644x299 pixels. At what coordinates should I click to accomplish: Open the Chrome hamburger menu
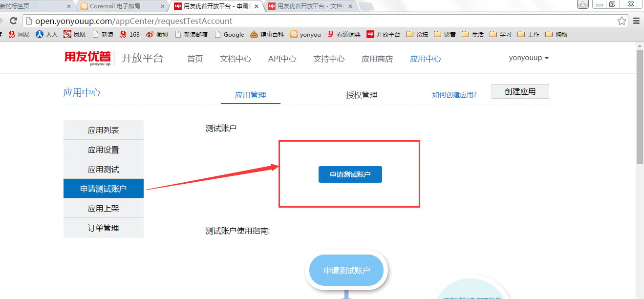tap(636, 21)
